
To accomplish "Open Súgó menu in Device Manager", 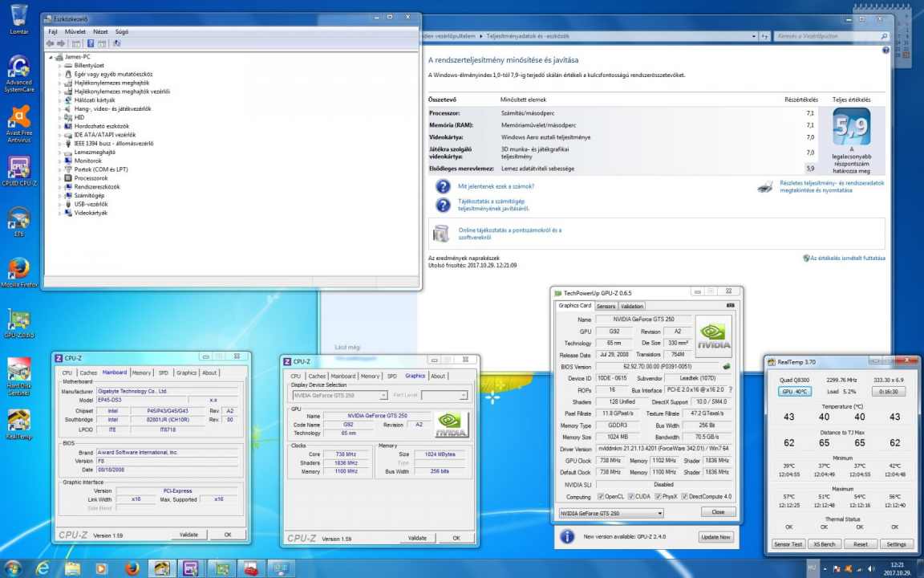I will tap(121, 32).
